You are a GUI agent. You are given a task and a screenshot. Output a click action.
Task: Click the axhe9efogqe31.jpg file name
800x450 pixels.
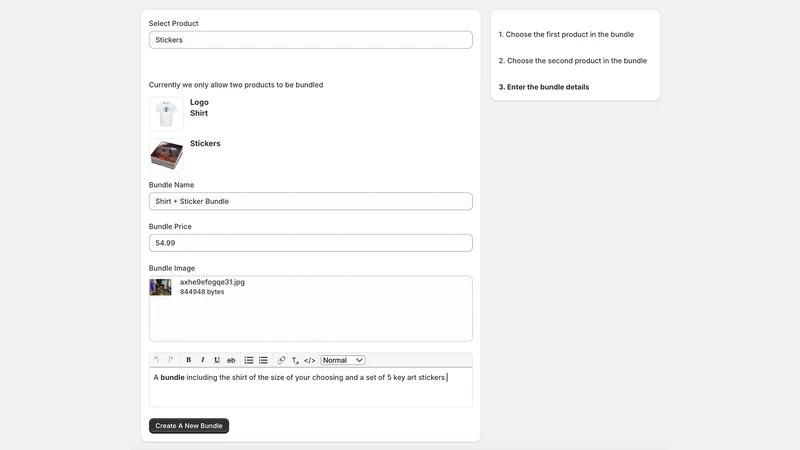(x=212, y=282)
